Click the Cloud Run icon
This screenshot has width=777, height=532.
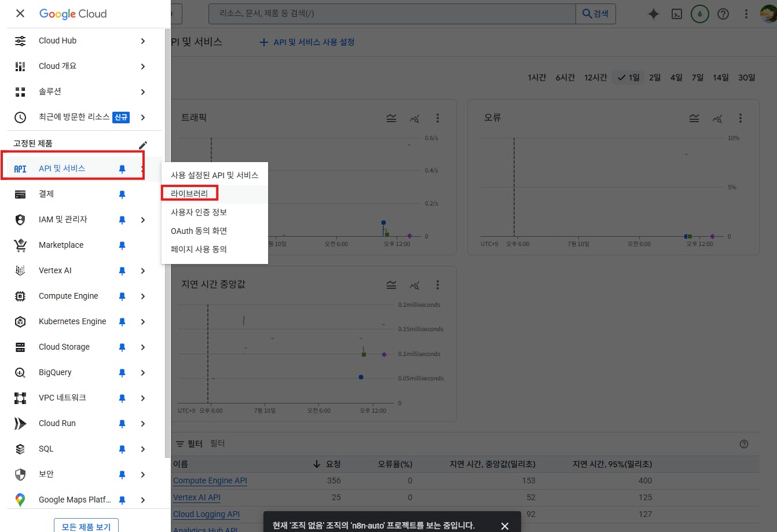pyautogui.click(x=20, y=424)
